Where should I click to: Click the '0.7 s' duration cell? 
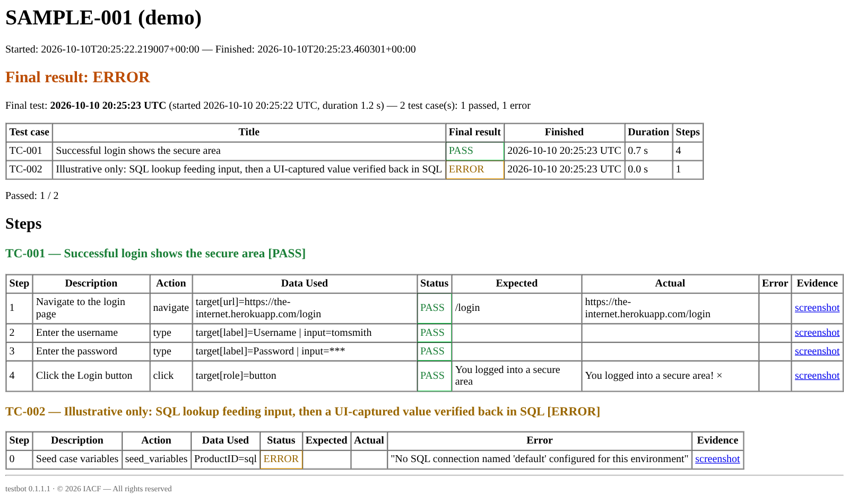(648, 151)
